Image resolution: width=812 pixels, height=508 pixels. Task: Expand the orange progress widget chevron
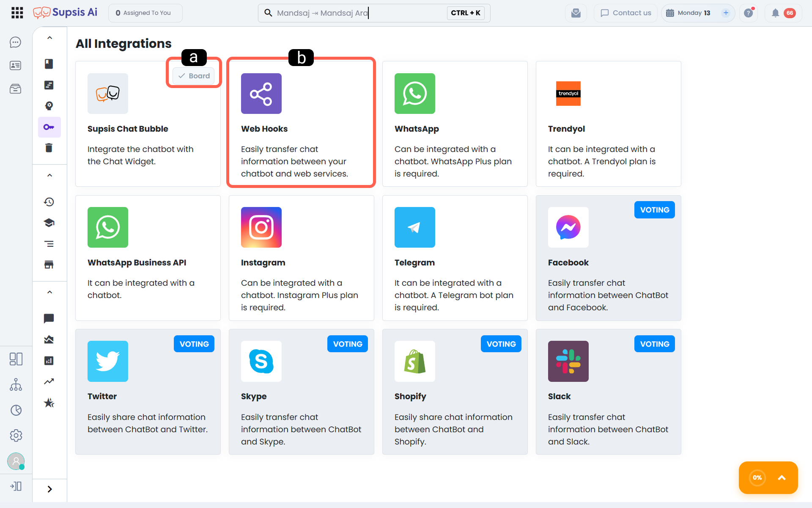coord(782,478)
